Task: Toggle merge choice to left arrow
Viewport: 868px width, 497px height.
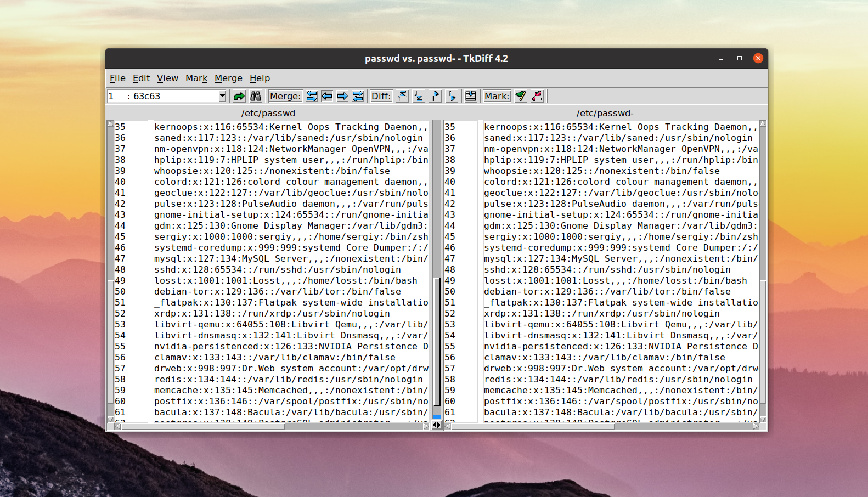Action: click(327, 96)
